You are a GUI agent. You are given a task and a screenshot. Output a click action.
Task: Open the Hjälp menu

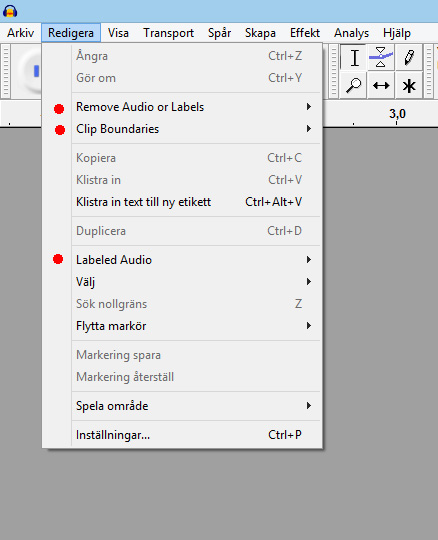coord(397,33)
